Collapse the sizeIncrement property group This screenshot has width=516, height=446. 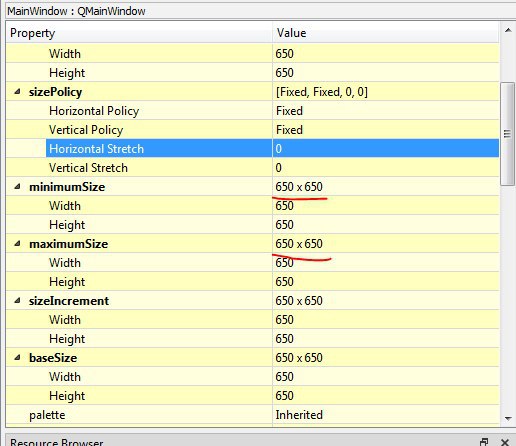coord(17,300)
